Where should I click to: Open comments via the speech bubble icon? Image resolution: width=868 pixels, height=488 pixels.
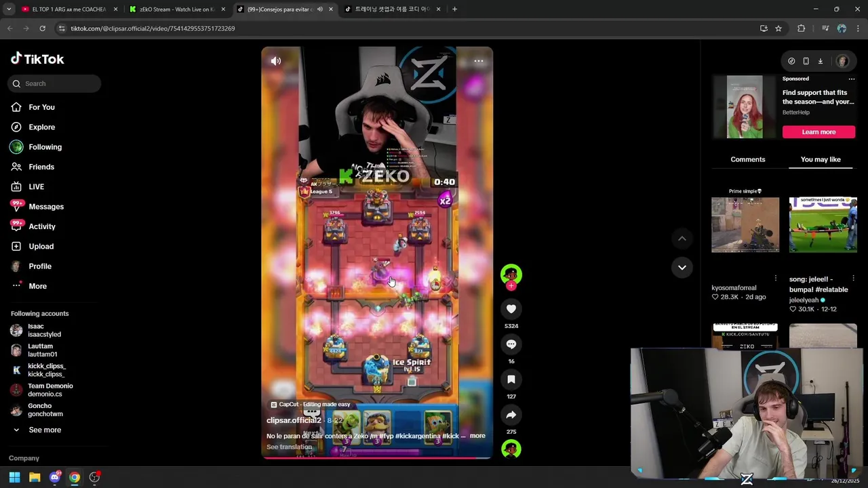tap(511, 344)
